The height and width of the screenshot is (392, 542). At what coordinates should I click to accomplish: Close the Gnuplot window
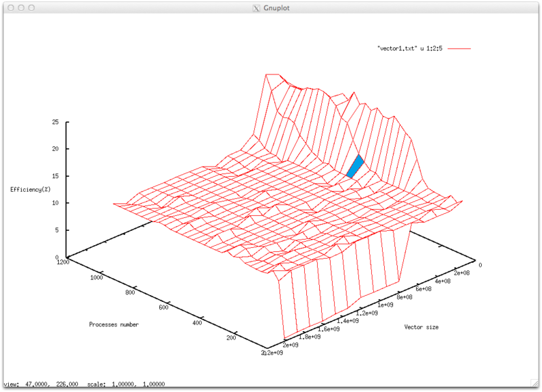click(11, 7)
